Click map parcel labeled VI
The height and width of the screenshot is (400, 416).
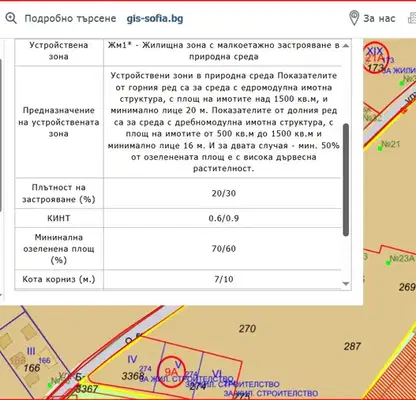tap(217, 373)
